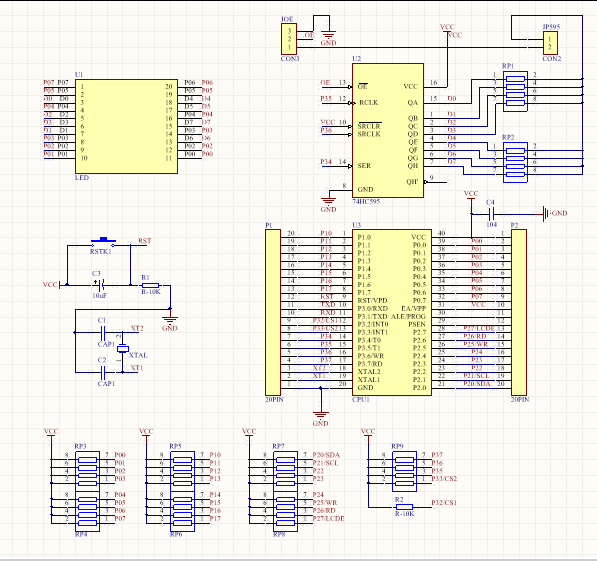Click the 'EA/VPP' pin name on U3

(413, 308)
